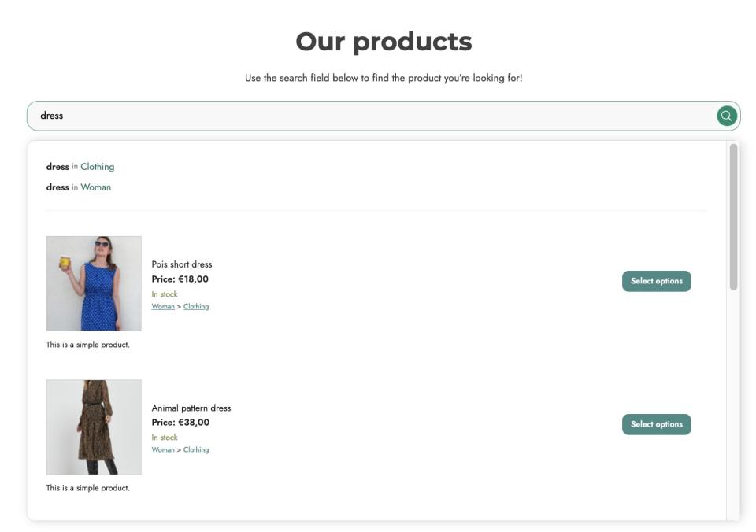Viewport: 756px width, 532px height.
Task: Select options for Animal pattern dress
Action: [x=656, y=424]
